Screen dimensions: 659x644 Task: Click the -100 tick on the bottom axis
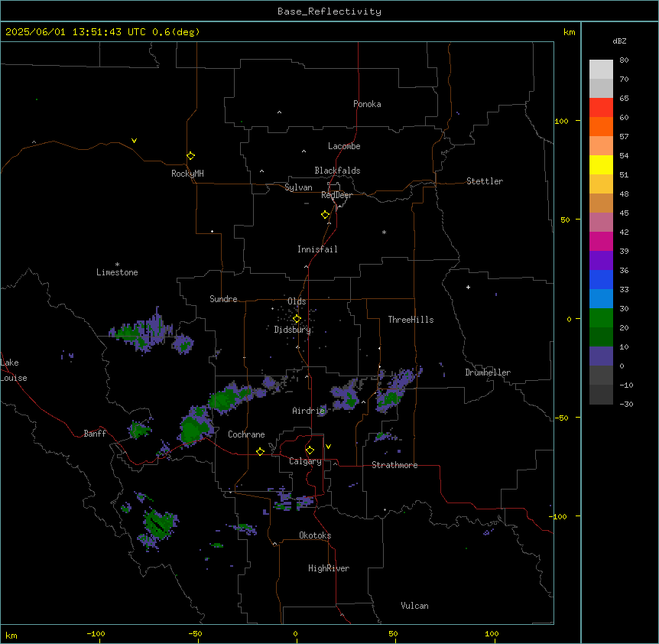pos(96,633)
